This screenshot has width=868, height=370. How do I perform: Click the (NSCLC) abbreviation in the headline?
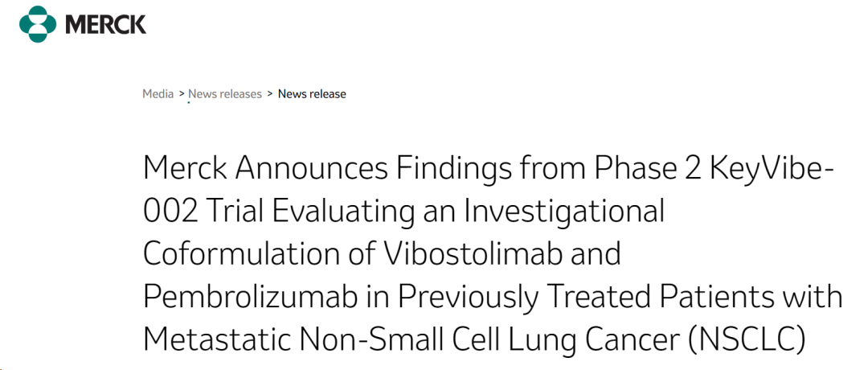747,339
